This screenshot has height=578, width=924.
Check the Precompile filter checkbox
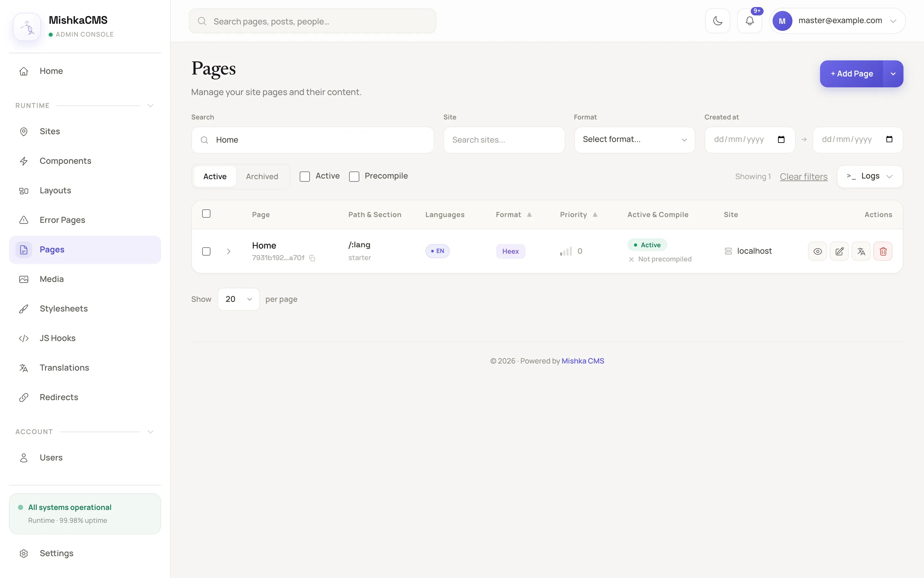click(354, 177)
